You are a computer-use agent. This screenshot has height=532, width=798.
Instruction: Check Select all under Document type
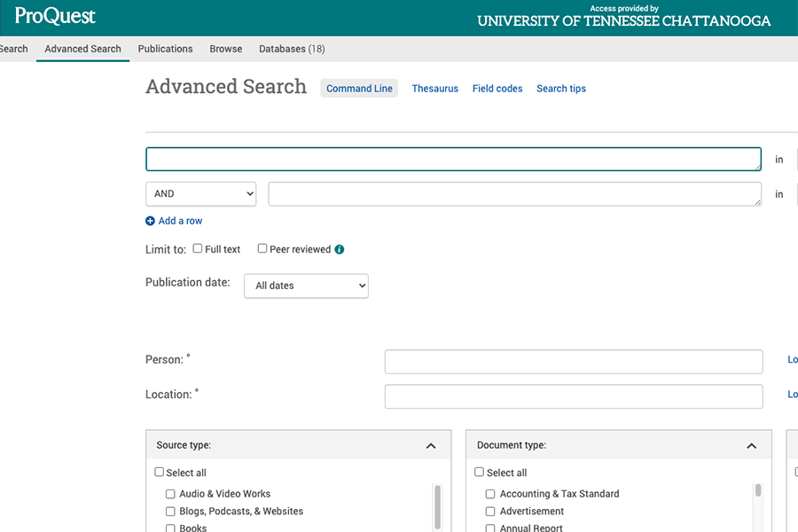(x=479, y=472)
